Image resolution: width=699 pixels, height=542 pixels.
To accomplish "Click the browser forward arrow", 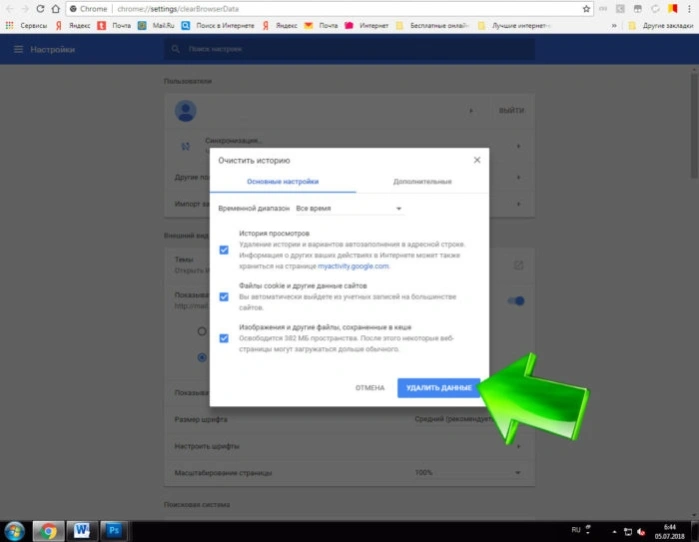I will (x=25, y=9).
